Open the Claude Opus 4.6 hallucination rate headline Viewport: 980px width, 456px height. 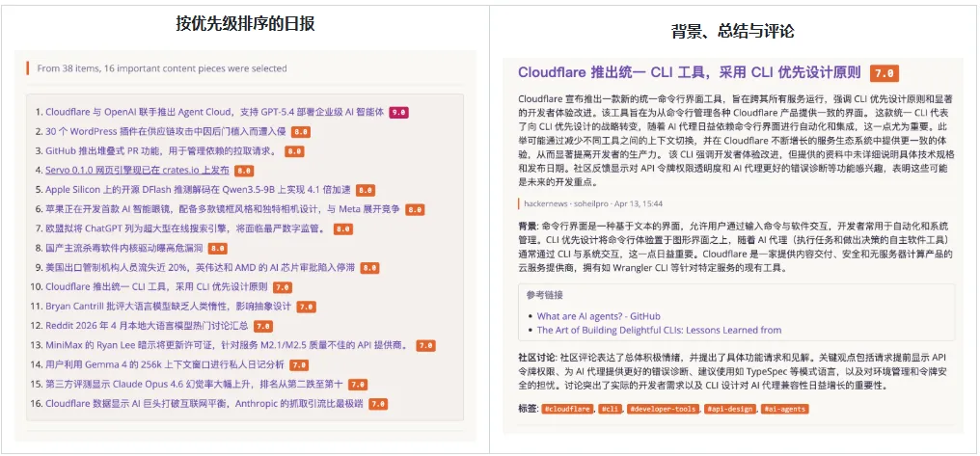pyautogui.click(x=194, y=384)
